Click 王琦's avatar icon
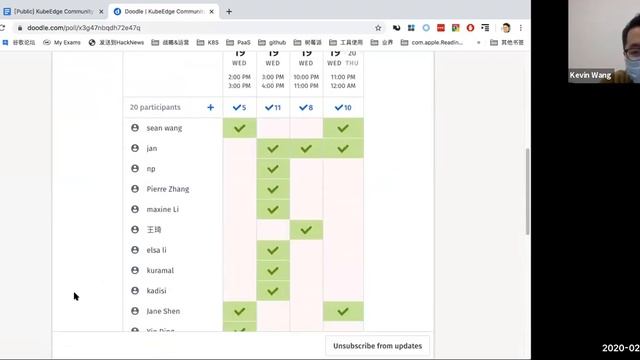Image resolution: width=640 pixels, height=360 pixels. (135, 229)
